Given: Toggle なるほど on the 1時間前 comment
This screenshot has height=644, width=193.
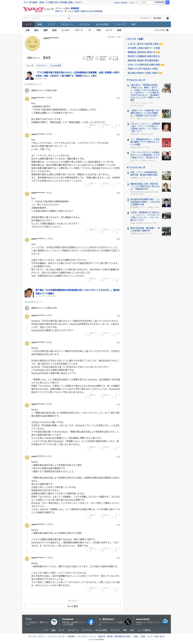Looking at the screenshot, I should pyautogui.click(x=104, y=126).
